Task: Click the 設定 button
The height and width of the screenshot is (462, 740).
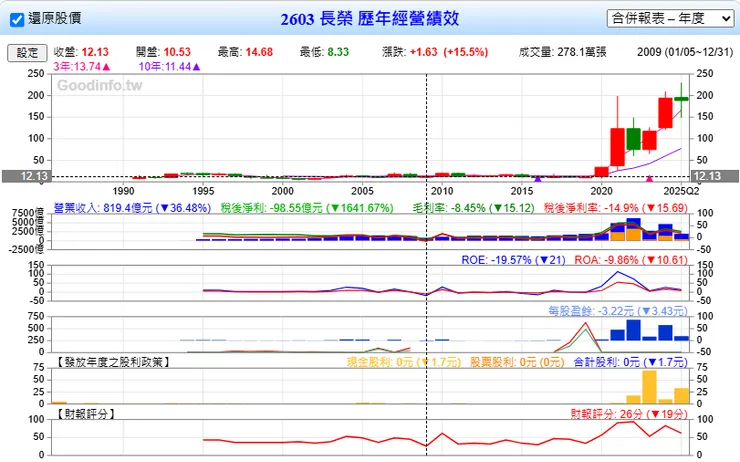Action: tap(27, 52)
